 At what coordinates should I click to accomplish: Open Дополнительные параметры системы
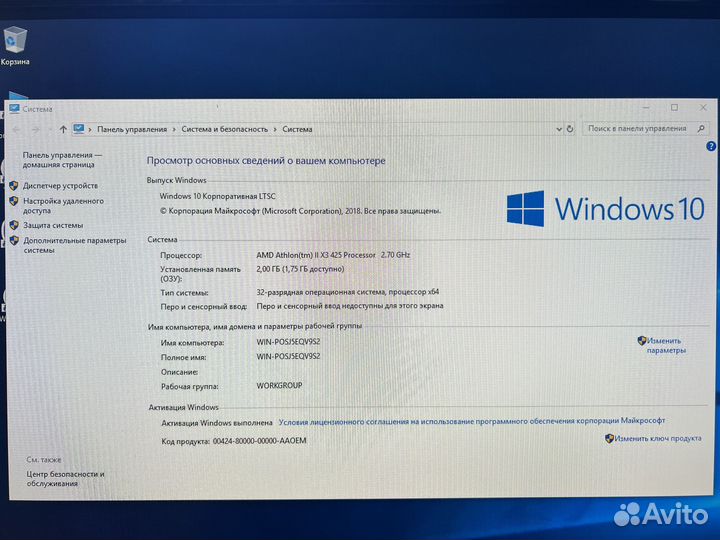tap(74, 245)
